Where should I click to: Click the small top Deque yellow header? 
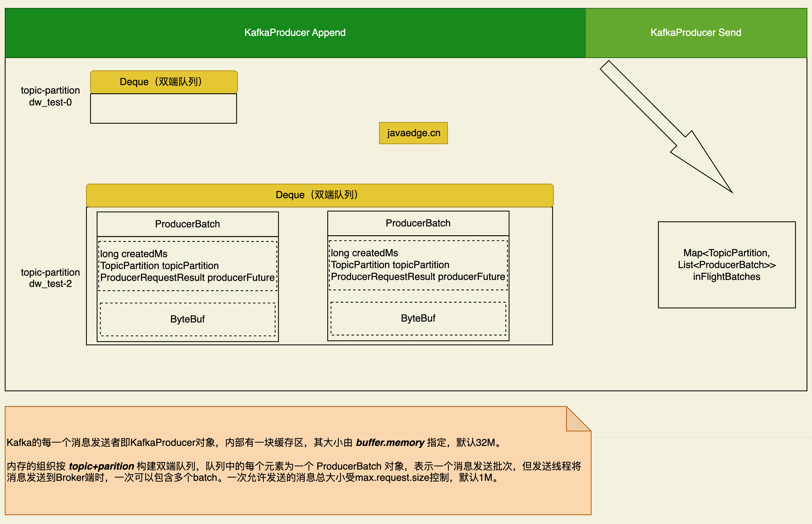pyautogui.click(x=163, y=82)
